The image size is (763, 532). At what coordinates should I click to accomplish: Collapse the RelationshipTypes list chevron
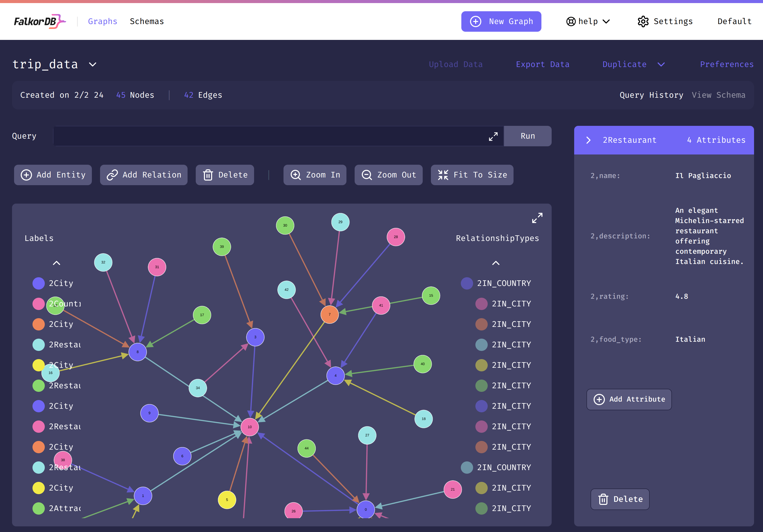click(495, 263)
